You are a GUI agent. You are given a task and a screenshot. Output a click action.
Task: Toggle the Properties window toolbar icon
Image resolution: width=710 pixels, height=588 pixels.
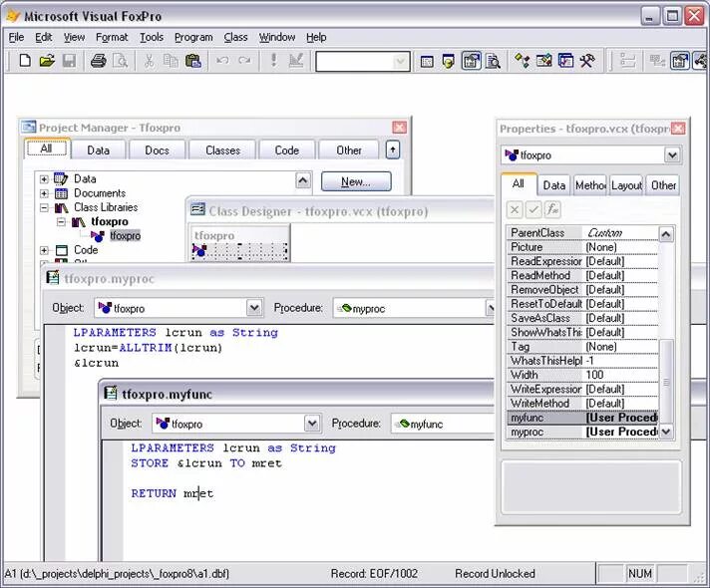(x=471, y=61)
